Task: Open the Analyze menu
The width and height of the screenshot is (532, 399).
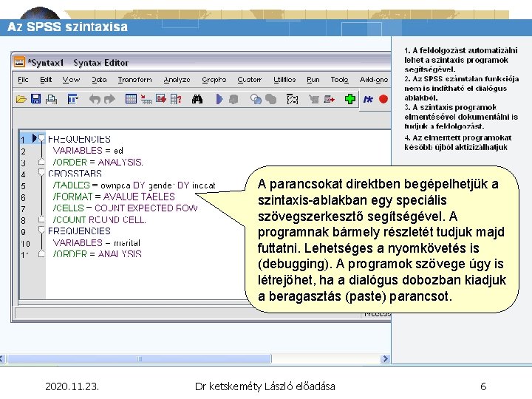Action: click(x=177, y=79)
